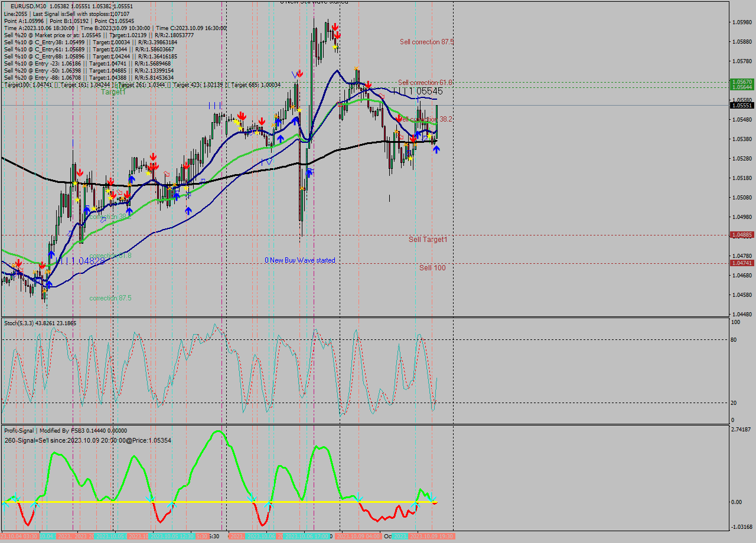
Task: Click the blue buy arrow near the 1.04780 level
Action: [x=51, y=254]
